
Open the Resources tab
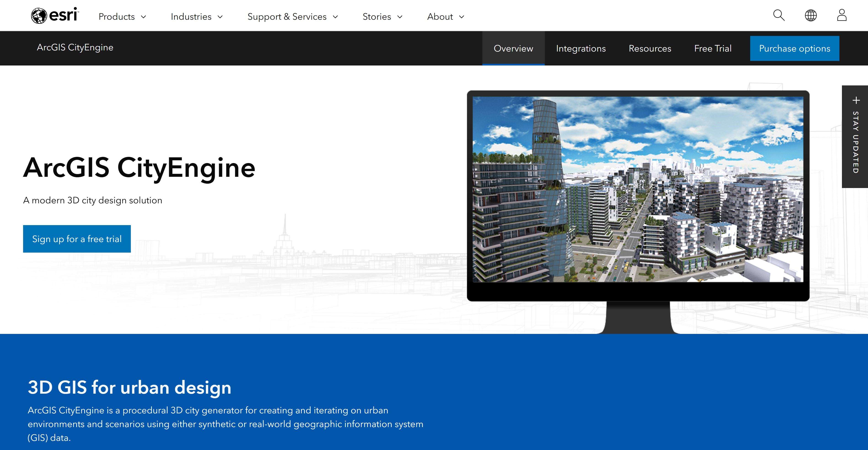[x=650, y=48]
